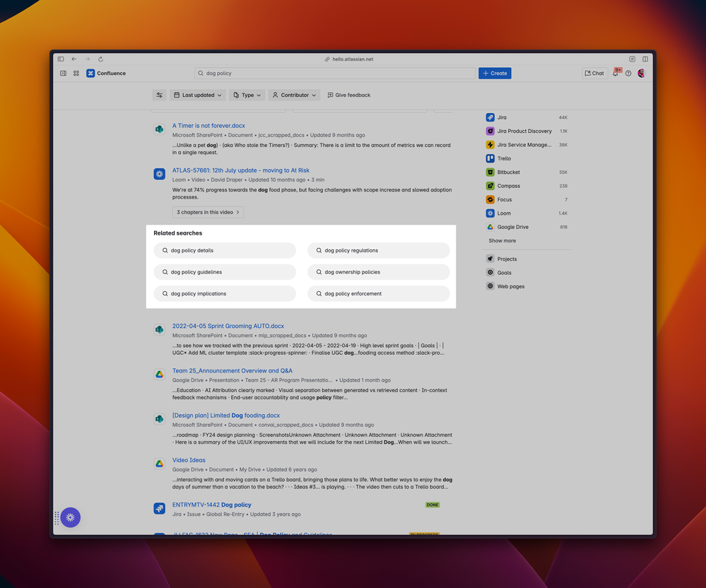Open the notifications bell
706x588 pixels.
click(616, 73)
